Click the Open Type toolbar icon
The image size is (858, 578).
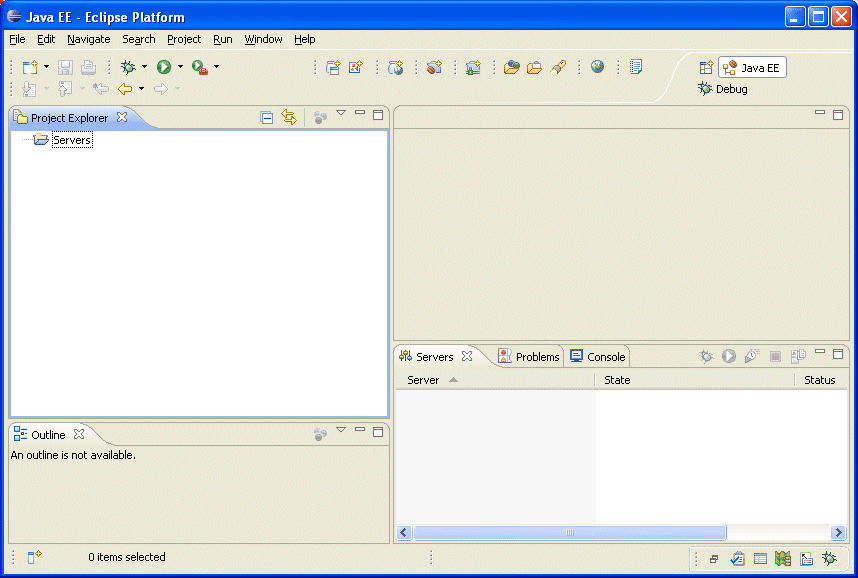click(x=512, y=67)
